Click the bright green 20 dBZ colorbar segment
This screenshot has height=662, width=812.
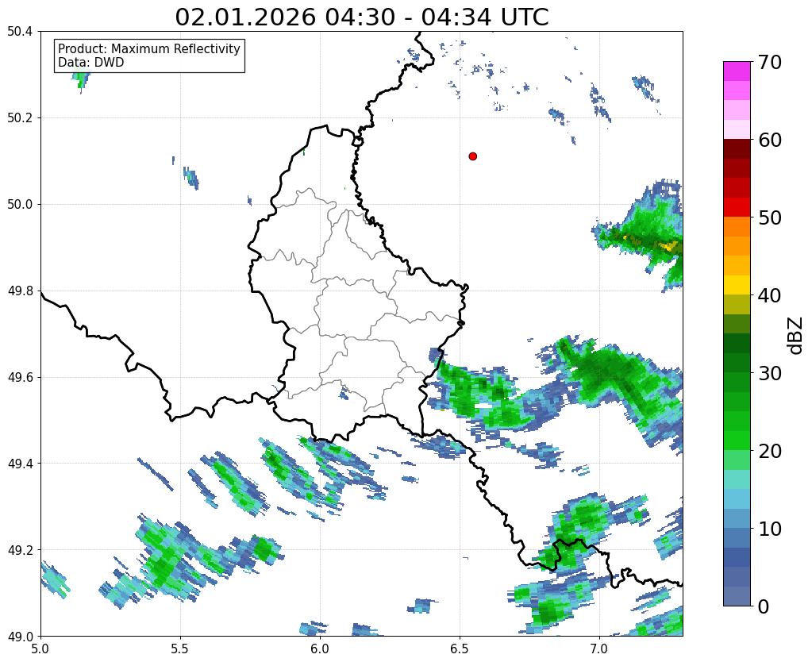tap(737, 441)
